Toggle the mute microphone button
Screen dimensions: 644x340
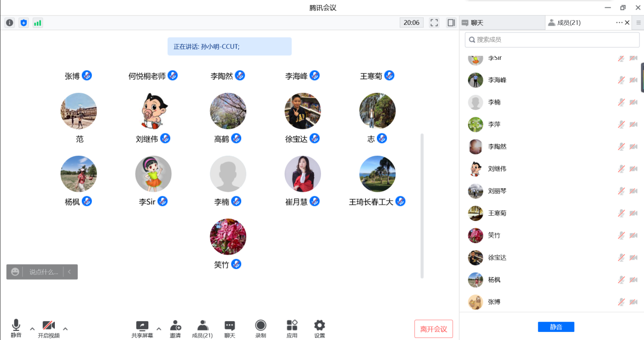(16, 328)
